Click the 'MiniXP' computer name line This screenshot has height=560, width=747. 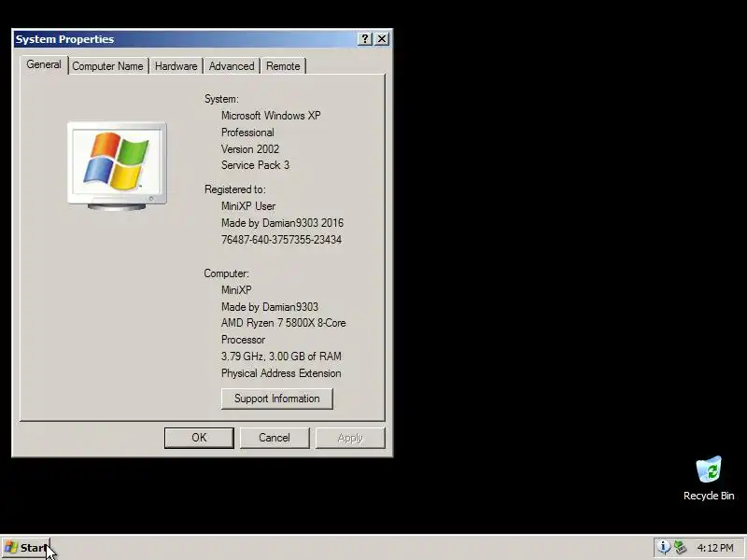(236, 290)
